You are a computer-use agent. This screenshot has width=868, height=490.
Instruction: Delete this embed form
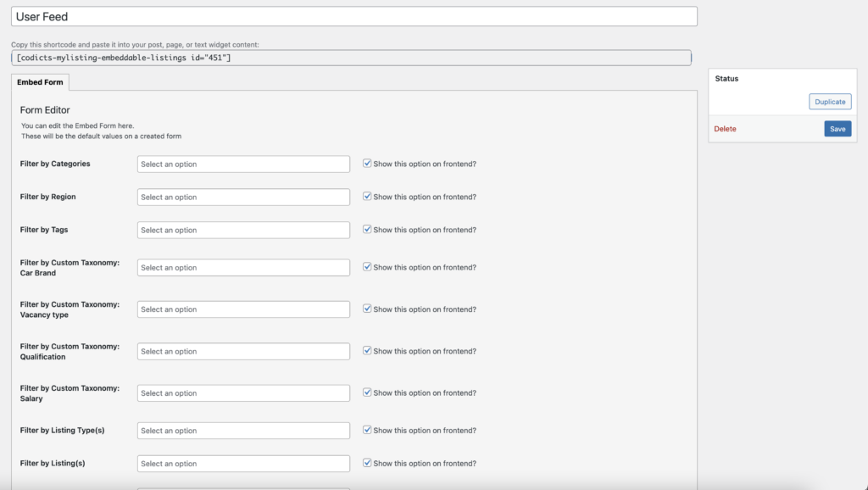(x=725, y=129)
